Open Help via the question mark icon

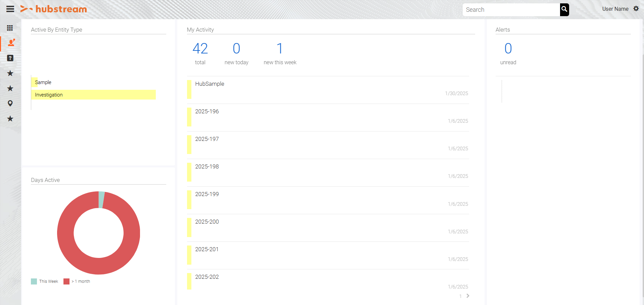pos(10,58)
